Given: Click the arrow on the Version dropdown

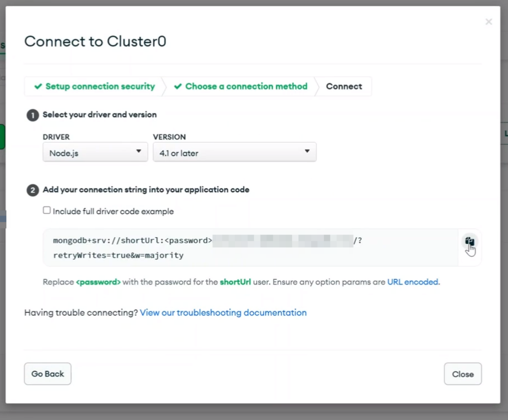Looking at the screenshot, I should coord(307,151).
